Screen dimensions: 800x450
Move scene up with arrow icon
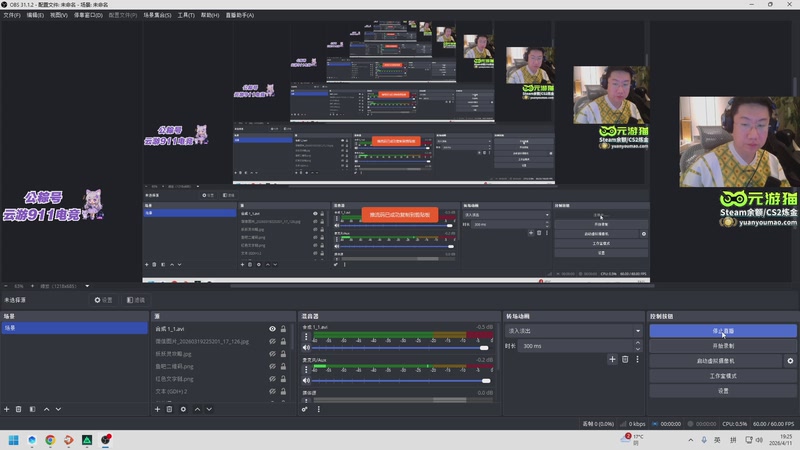pos(46,409)
